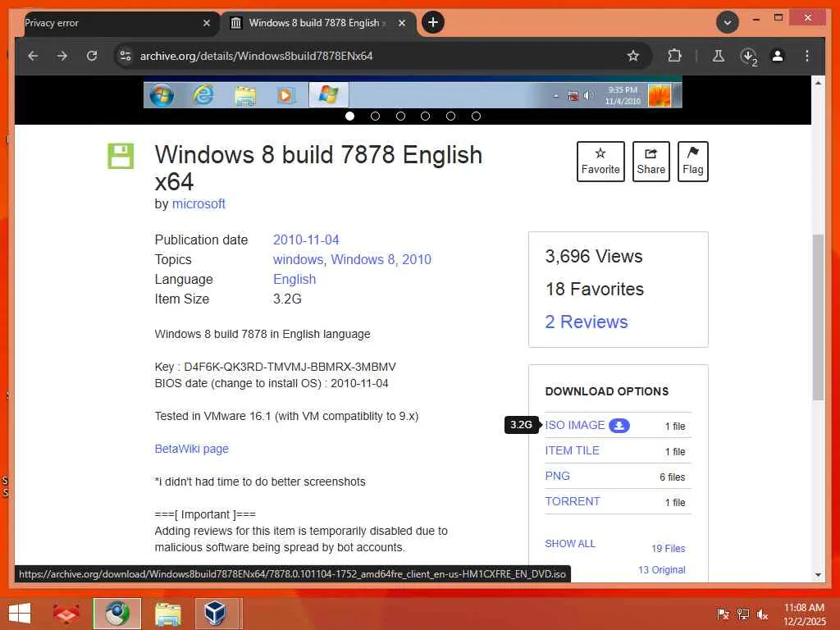Open the red taskbar app icon
Image resolution: width=840 pixels, height=630 pixels.
(66, 614)
